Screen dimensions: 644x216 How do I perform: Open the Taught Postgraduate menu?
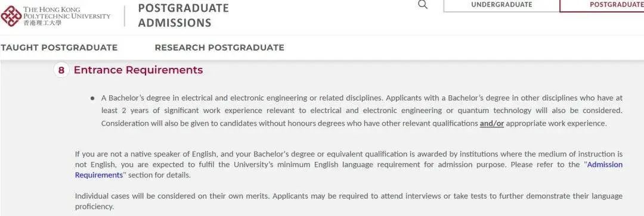coord(59,48)
